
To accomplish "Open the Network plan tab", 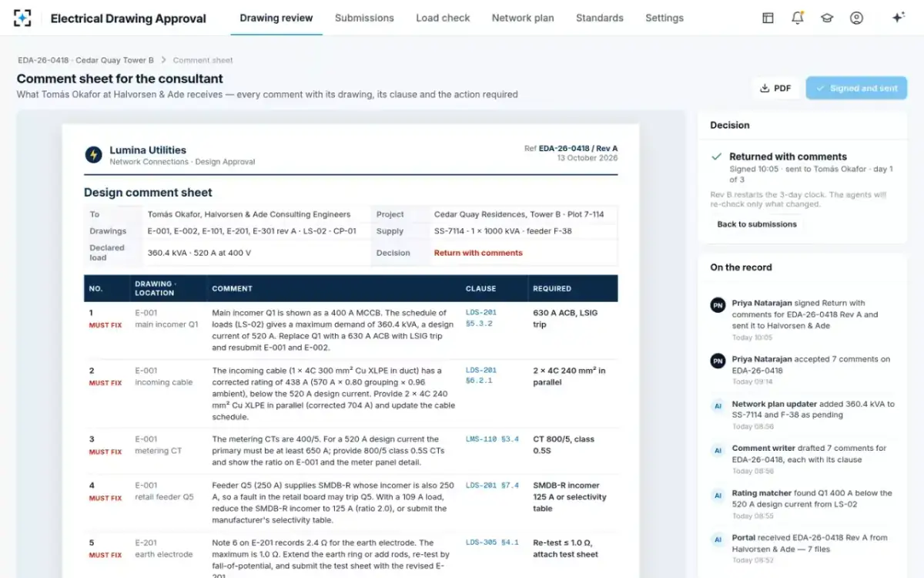I will pyautogui.click(x=523, y=18).
